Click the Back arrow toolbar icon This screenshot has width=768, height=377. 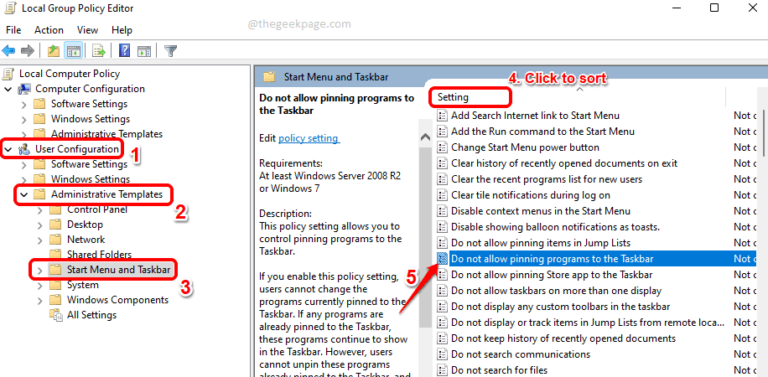pos(9,50)
